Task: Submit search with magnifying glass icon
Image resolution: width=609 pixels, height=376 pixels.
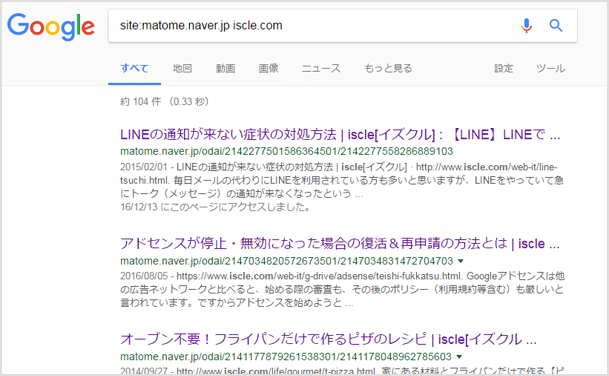Action: click(556, 26)
